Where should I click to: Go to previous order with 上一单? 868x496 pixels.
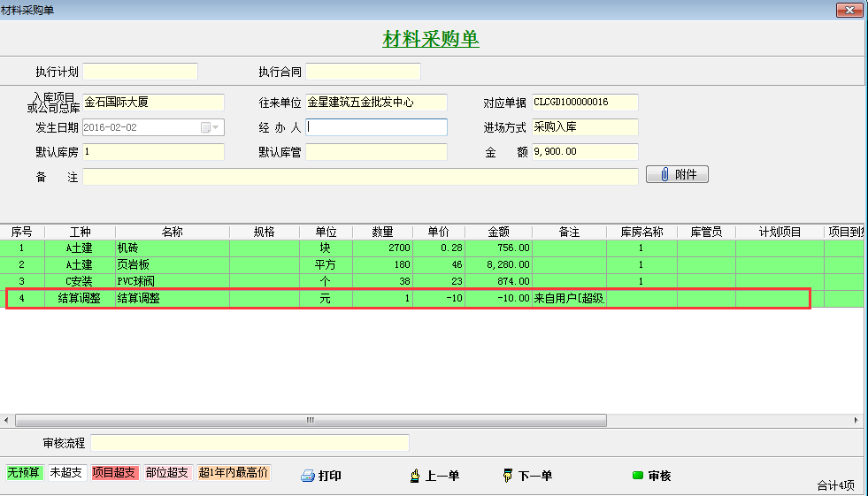(435, 476)
